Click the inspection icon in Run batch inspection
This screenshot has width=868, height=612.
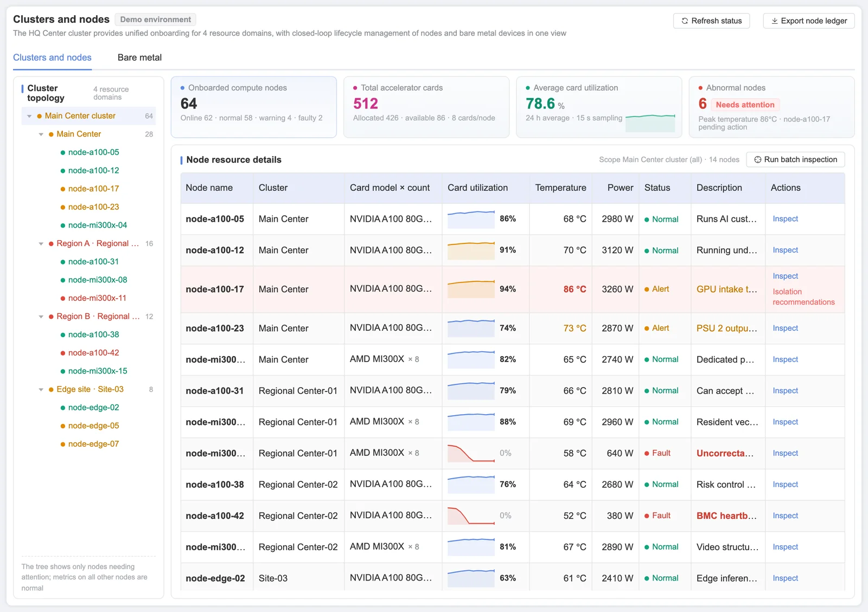click(758, 160)
